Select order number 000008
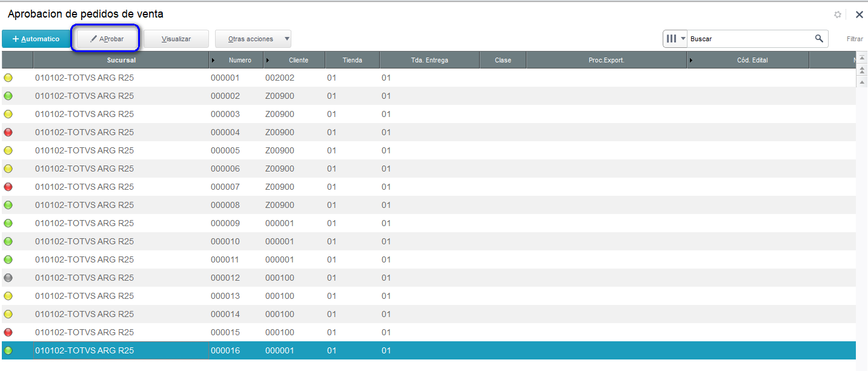Image resolution: width=868 pixels, height=371 pixels. click(225, 205)
